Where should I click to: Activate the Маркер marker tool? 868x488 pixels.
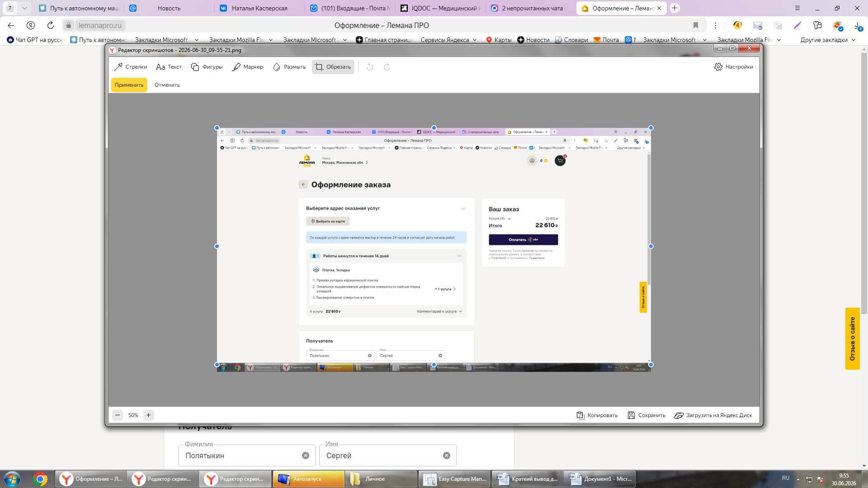click(247, 67)
